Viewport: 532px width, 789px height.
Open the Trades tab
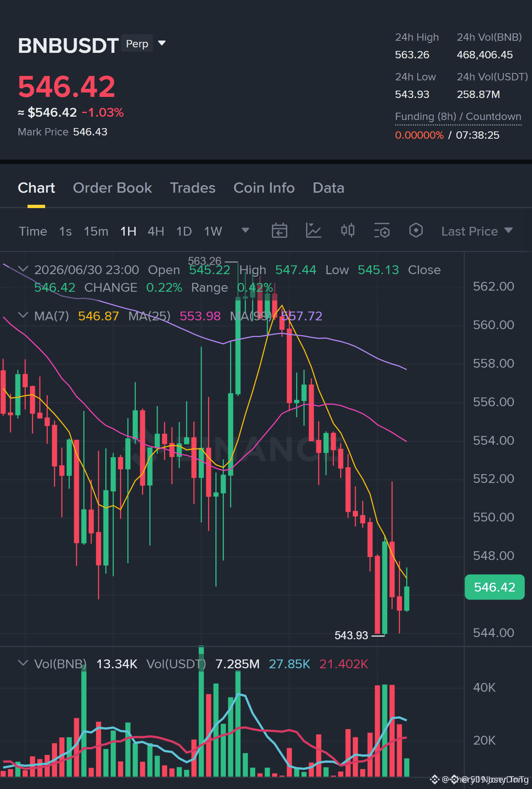click(193, 188)
